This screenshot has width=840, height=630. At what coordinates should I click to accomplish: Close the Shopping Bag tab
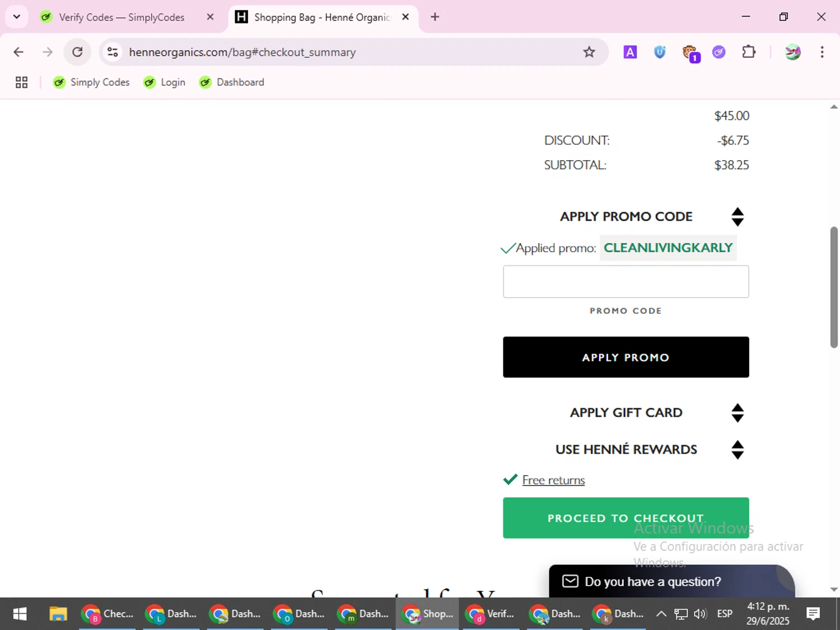405,17
